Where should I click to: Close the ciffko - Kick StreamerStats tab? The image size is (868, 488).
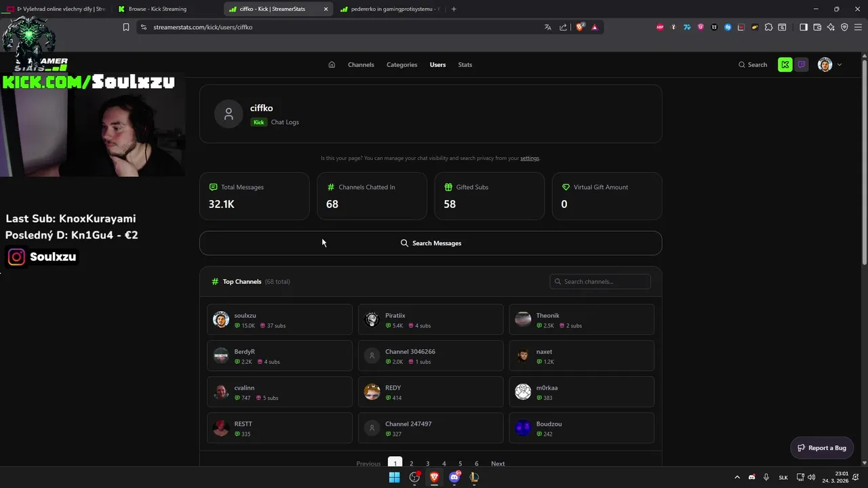[325, 9]
